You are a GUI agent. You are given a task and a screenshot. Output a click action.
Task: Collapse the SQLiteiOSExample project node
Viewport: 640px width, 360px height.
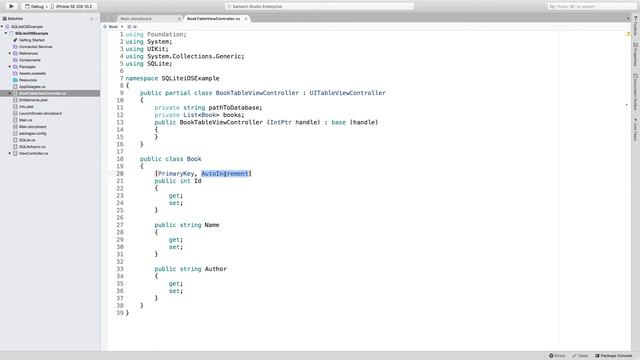[x=6, y=33]
